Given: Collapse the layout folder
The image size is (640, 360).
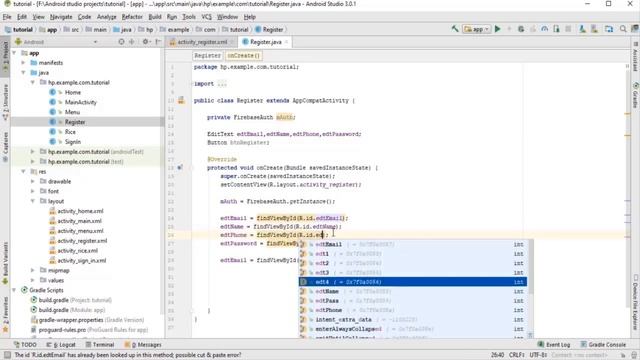Looking at the screenshot, I should click(33, 201).
